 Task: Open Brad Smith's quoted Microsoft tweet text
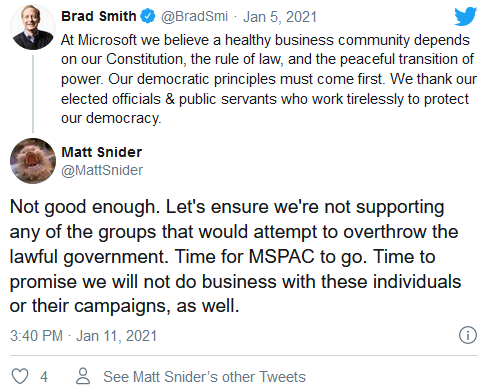pos(269,79)
